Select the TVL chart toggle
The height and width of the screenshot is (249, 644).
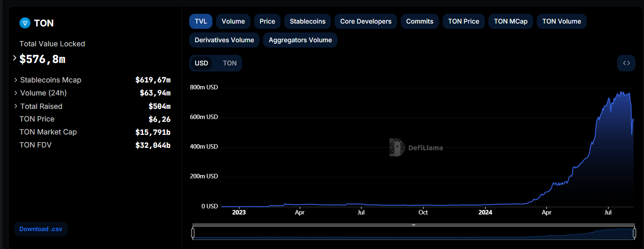[201, 22]
